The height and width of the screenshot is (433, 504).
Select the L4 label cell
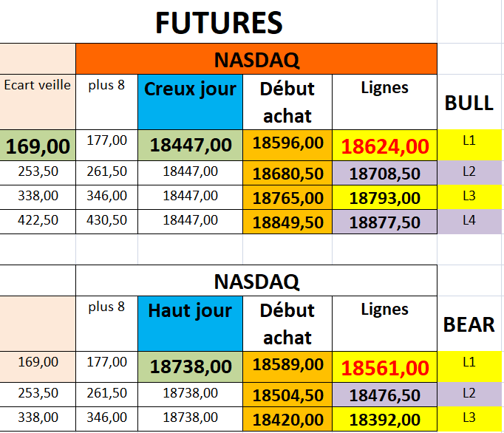pos(469,219)
